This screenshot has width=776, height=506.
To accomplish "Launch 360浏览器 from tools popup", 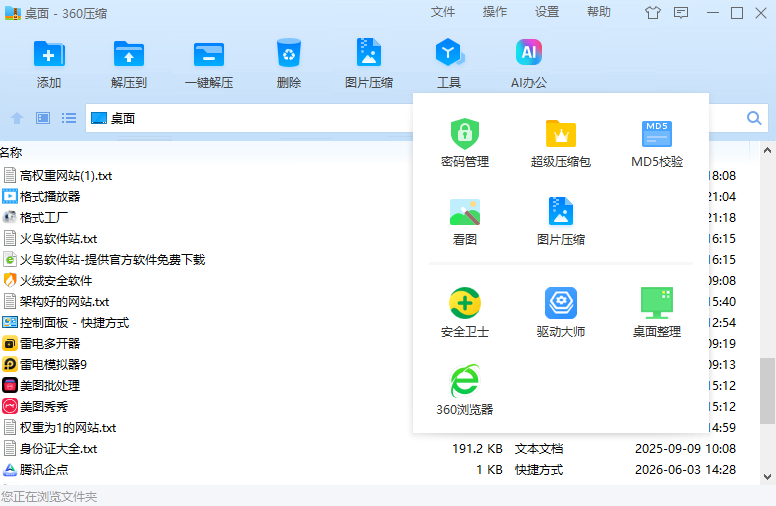I will [x=465, y=390].
